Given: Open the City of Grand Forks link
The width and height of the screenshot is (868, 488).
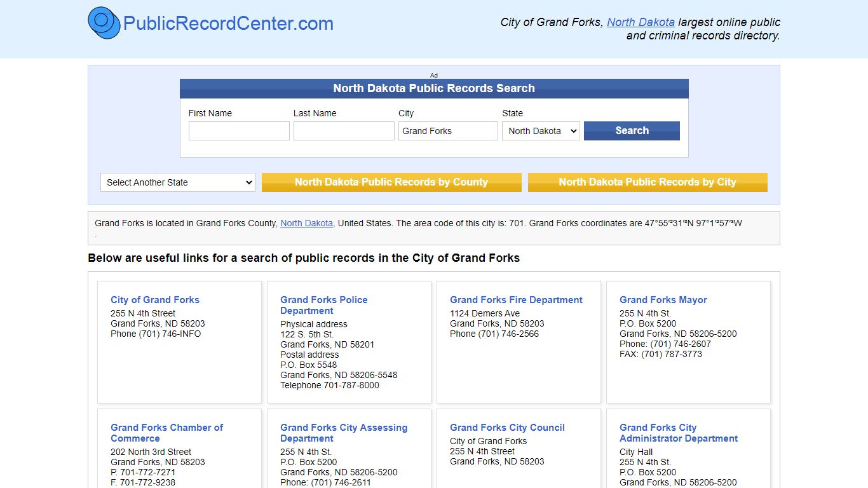Looking at the screenshot, I should (x=155, y=300).
